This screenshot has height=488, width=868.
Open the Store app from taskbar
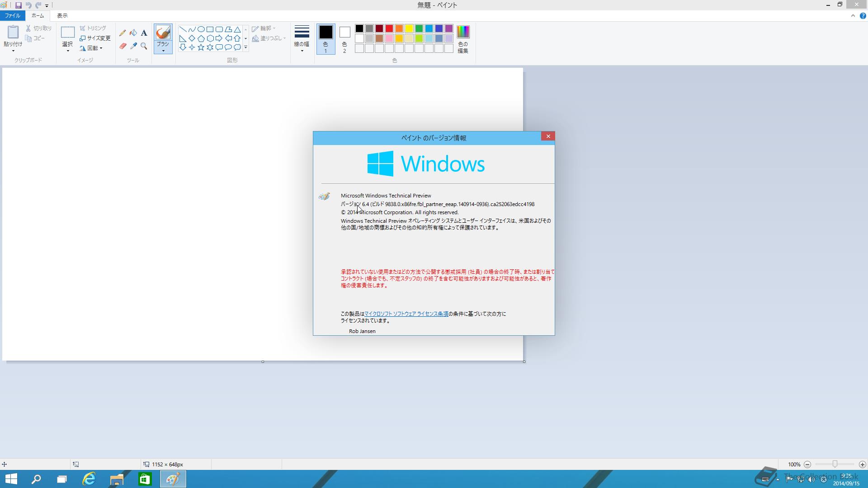pos(145,479)
